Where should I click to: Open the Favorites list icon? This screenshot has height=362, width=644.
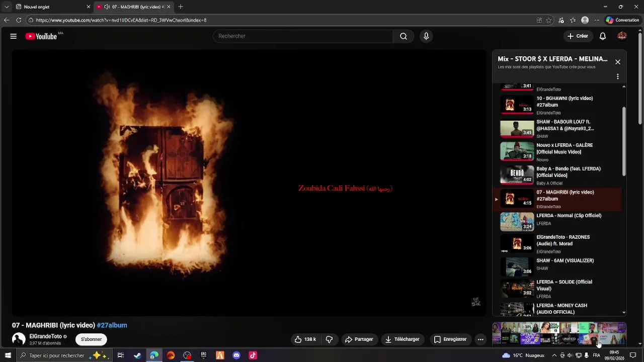tap(573, 20)
